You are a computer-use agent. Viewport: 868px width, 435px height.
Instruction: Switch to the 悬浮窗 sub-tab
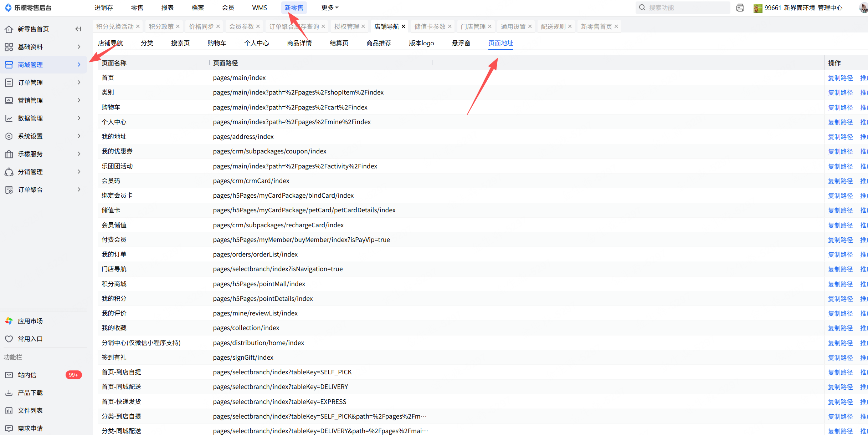tap(461, 43)
